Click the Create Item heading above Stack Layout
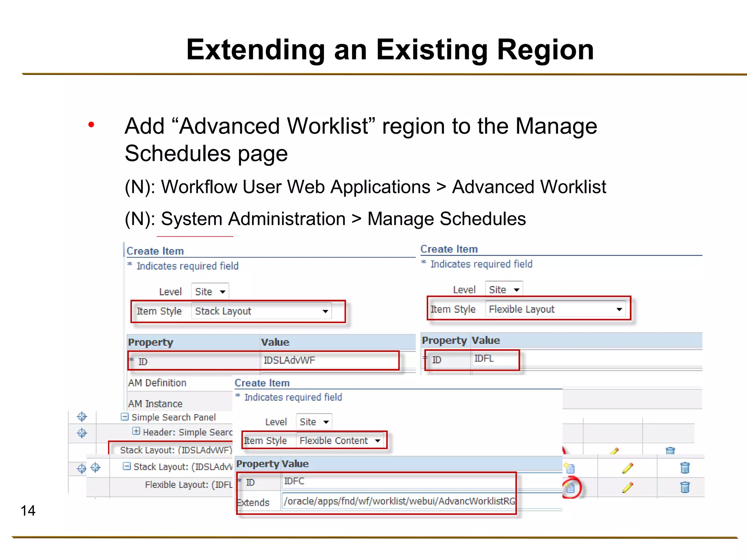 (155, 251)
